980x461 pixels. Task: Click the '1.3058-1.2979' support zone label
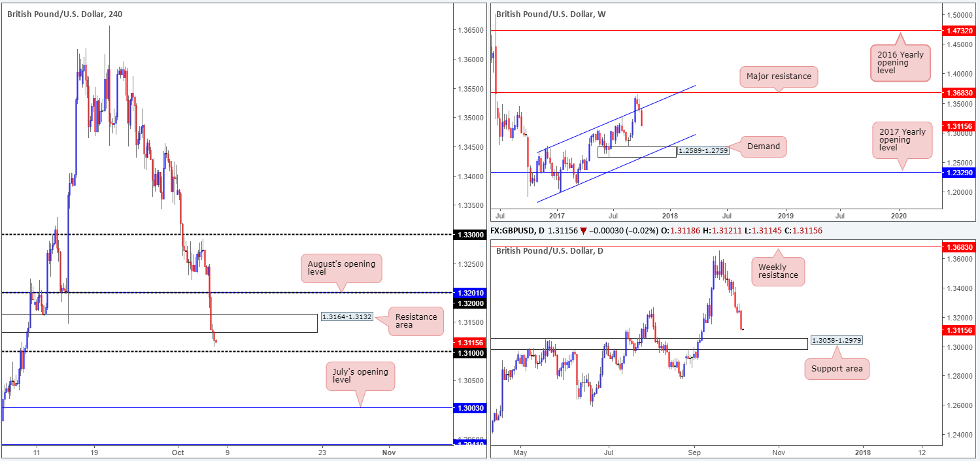(836, 340)
